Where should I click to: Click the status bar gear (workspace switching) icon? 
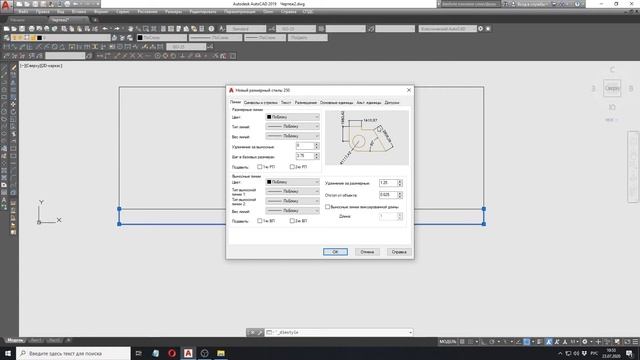585,342
